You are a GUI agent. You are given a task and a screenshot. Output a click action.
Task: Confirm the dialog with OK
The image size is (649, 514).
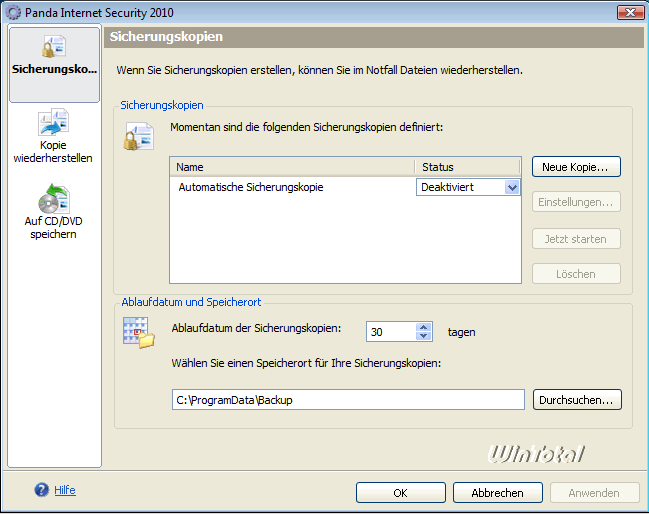[x=401, y=493]
